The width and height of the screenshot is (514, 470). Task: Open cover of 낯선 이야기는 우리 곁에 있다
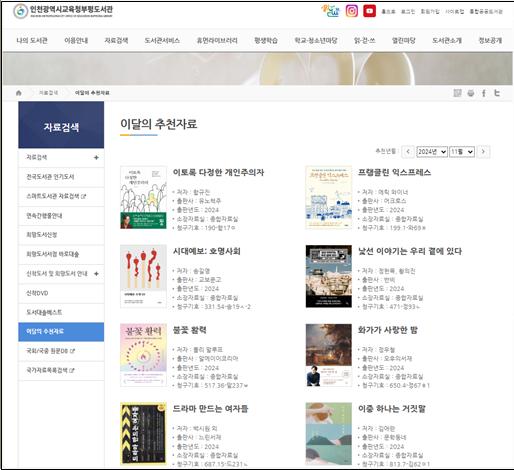329,276
